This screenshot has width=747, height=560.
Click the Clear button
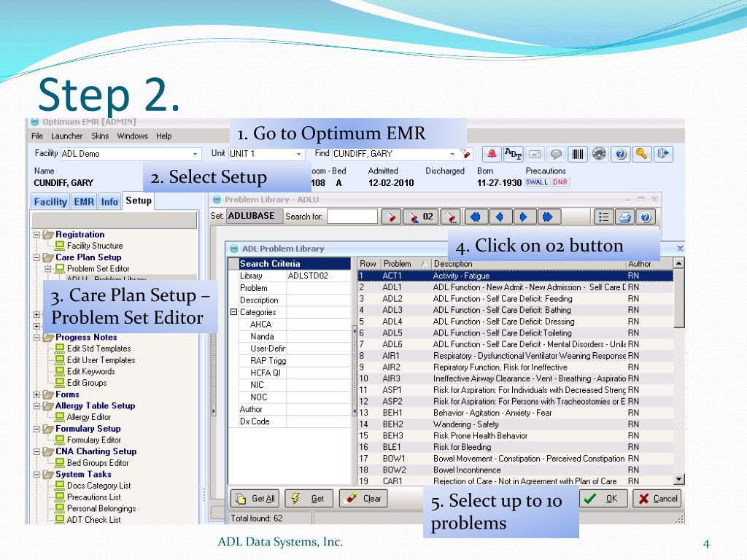(x=363, y=499)
